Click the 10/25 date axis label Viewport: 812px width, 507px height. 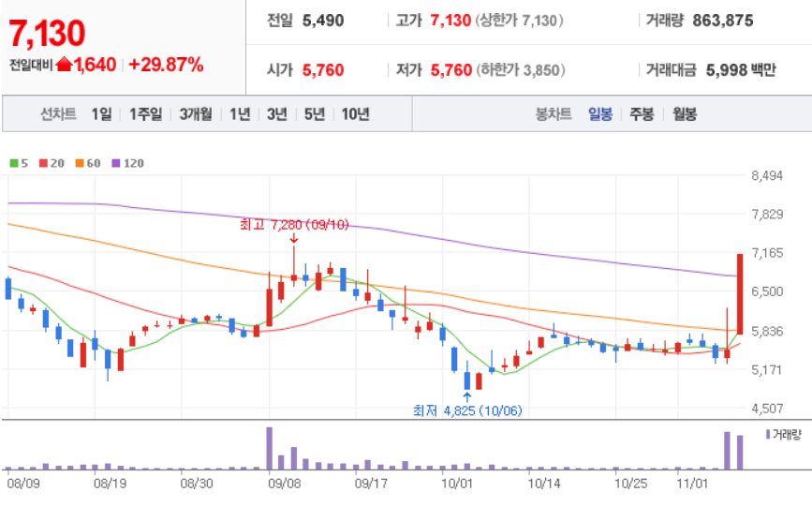click(x=630, y=484)
